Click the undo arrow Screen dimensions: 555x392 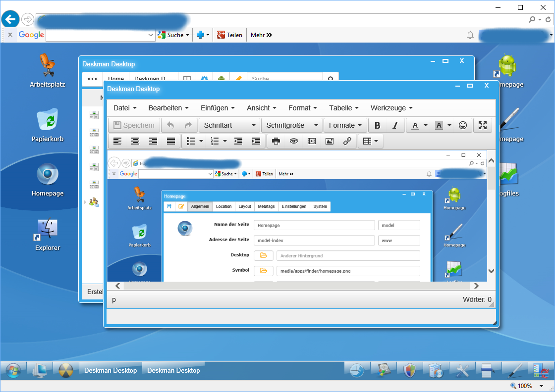pos(170,125)
